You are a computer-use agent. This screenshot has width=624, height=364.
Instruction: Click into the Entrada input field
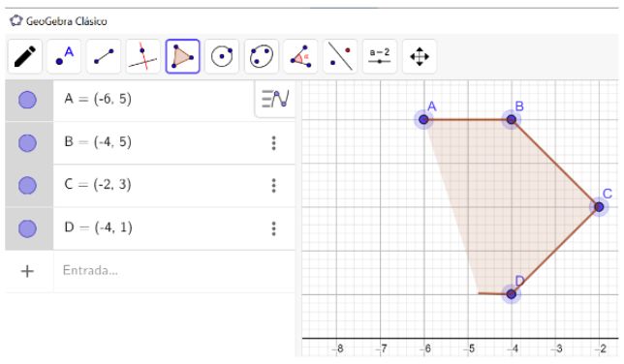pyautogui.click(x=174, y=271)
